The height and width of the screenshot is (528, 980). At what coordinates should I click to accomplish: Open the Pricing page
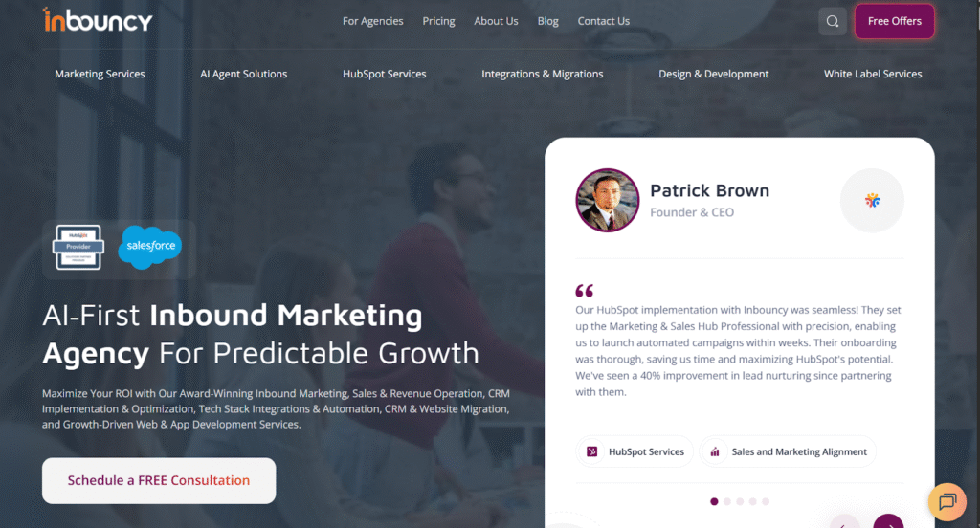click(x=438, y=21)
